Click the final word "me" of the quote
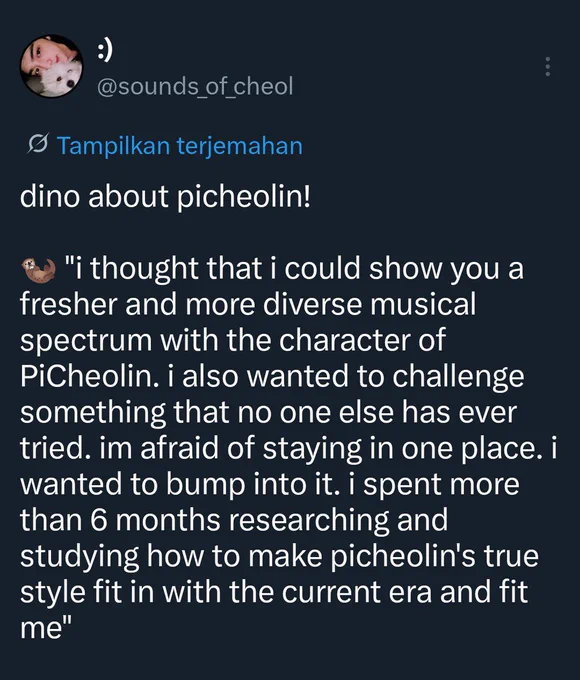 (x=41, y=628)
